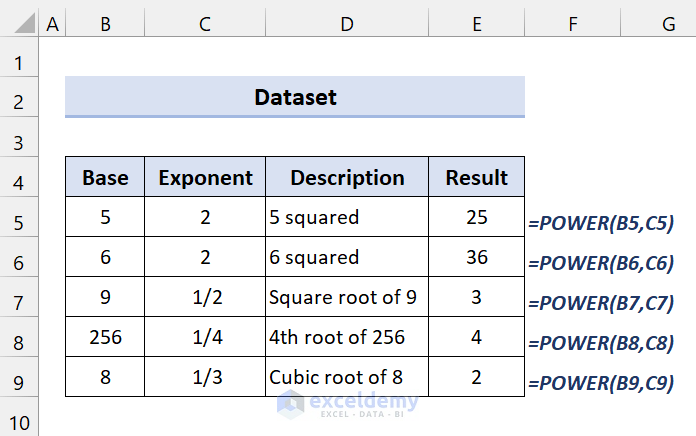Select Exponent cell in 5 squared row
The height and width of the screenshot is (436, 696).
click(205, 217)
